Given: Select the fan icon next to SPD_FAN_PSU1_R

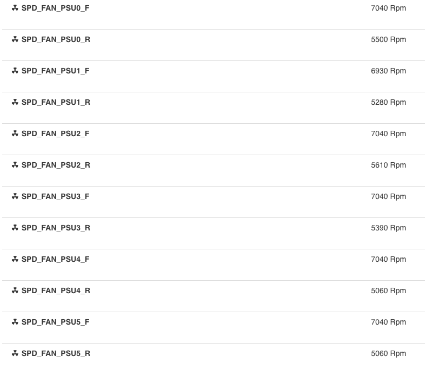Looking at the screenshot, I should pos(15,102).
